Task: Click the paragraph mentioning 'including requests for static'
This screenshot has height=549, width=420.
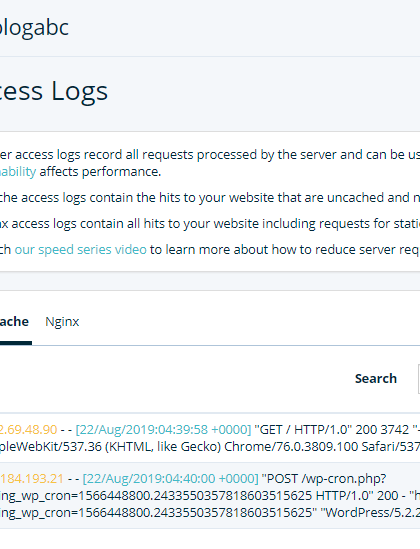Action: 210,224
